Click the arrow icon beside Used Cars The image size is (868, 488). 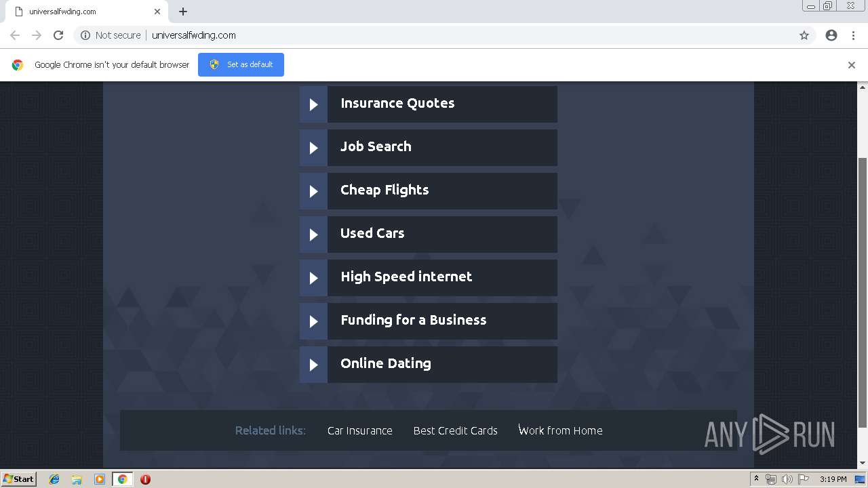[313, 235]
